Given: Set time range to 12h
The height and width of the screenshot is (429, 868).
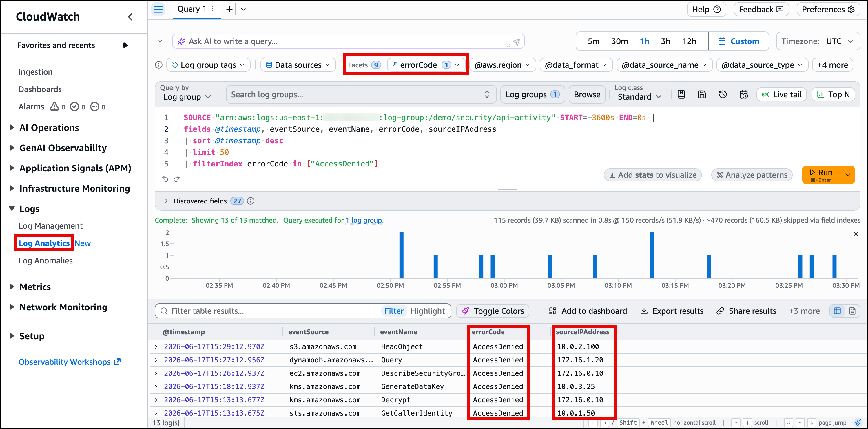Looking at the screenshot, I should click(x=689, y=41).
